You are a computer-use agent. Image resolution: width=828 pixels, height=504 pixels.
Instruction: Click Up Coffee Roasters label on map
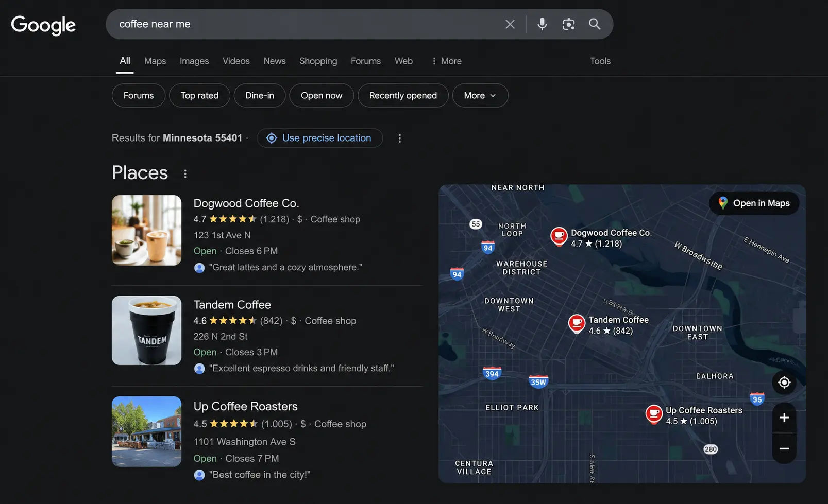click(704, 410)
